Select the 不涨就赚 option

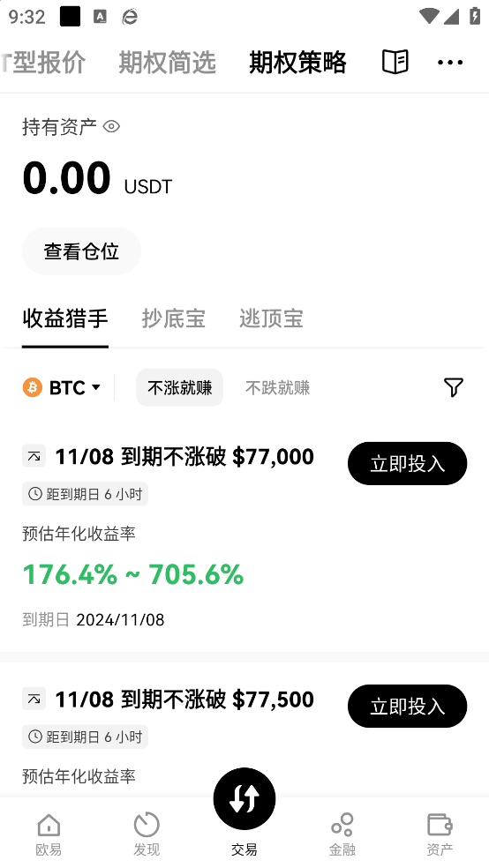[180, 387]
